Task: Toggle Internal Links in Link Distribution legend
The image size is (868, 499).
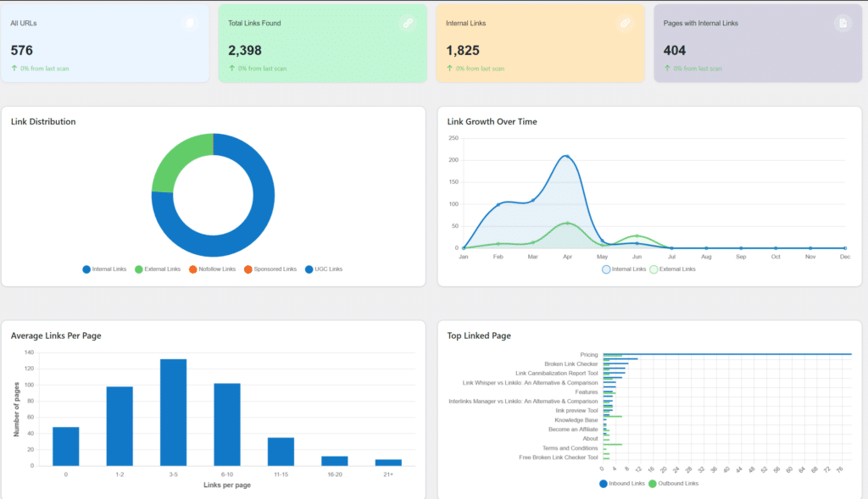Action: click(104, 269)
